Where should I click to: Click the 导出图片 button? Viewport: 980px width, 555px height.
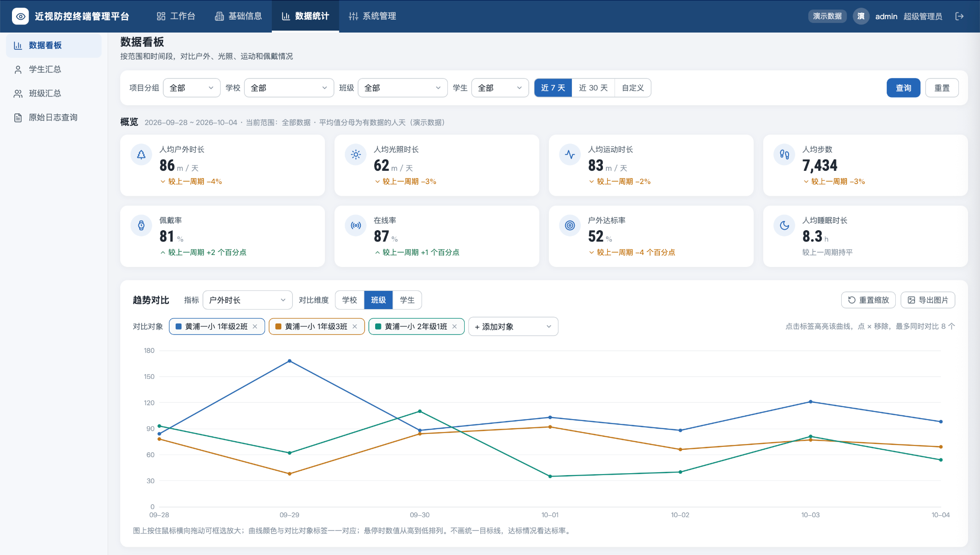coord(928,300)
